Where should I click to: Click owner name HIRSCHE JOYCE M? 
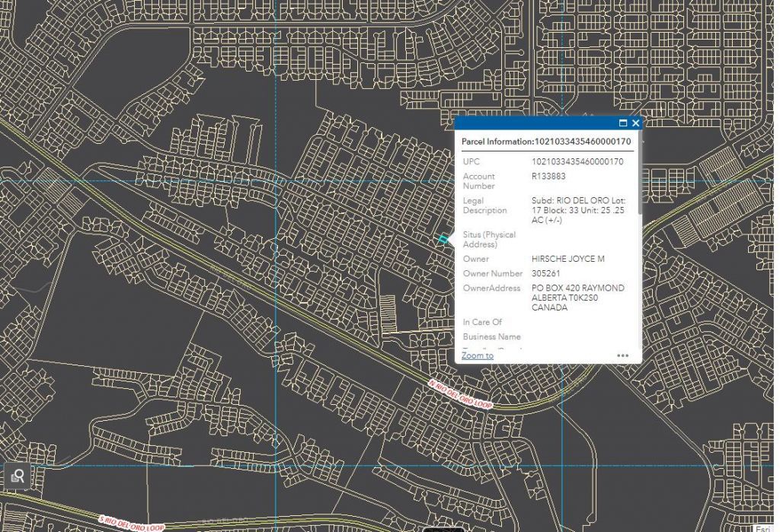[567, 260]
